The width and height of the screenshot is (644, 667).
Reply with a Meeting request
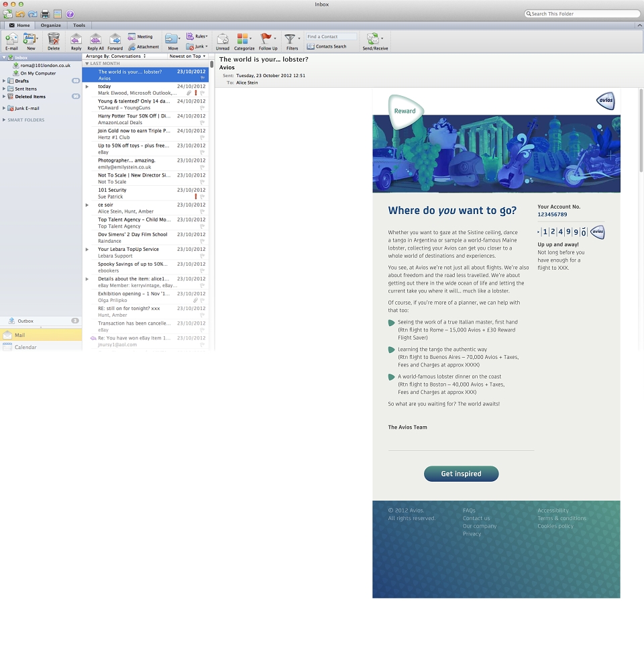[x=140, y=37]
